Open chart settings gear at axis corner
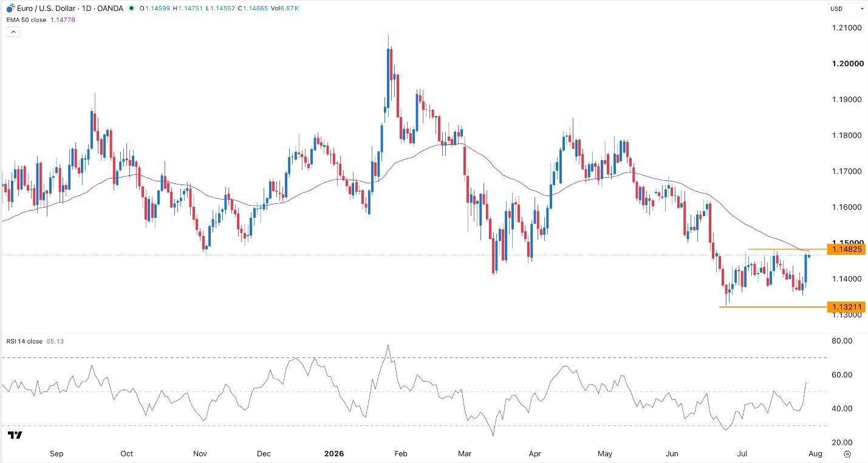This screenshot has width=868, height=463. point(847,454)
